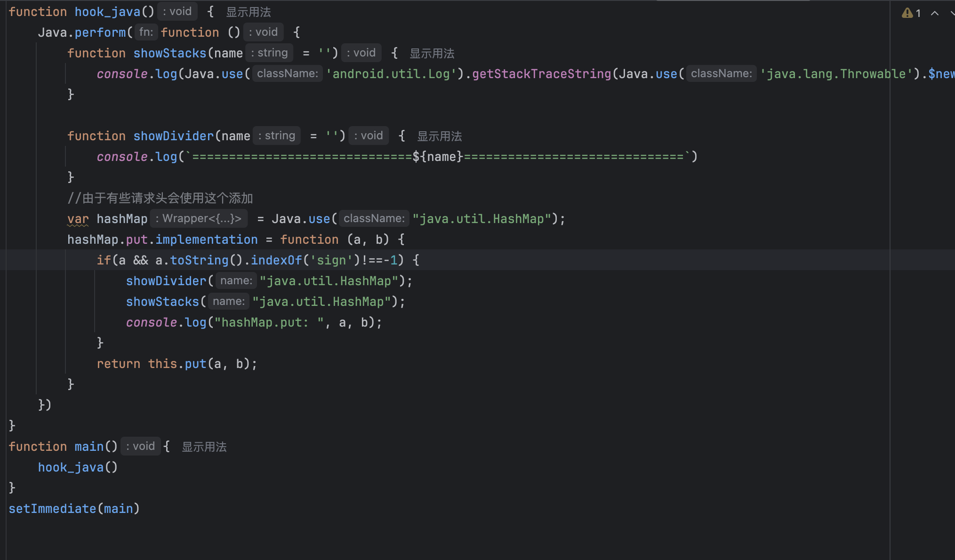Screen dimensions: 955x560
Task: Click the yellow warning triangle inspection icon
Action: [x=907, y=13]
